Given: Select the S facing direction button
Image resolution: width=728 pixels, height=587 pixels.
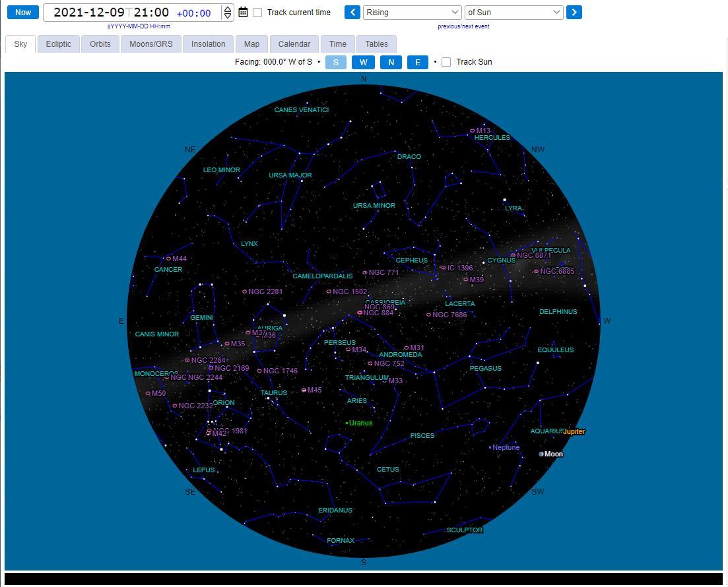Looking at the screenshot, I should coord(335,62).
